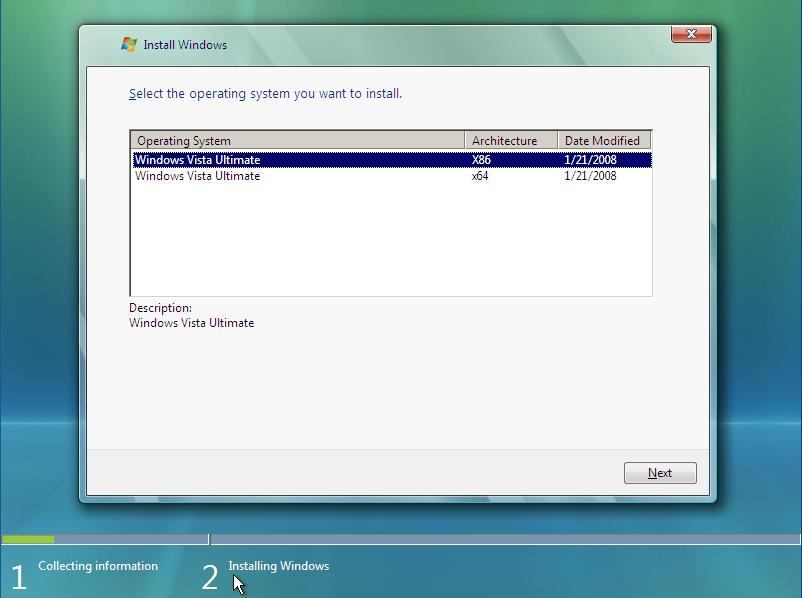Screen dimensions: 802x598
Task: Click the 1/21/2008 date in the X86 row
Action: click(x=590, y=160)
